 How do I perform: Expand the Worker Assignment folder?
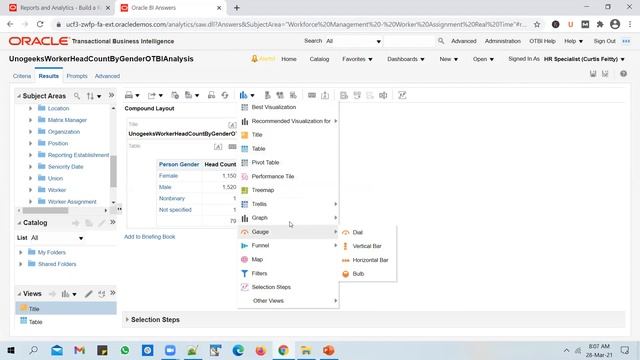pos(30,202)
